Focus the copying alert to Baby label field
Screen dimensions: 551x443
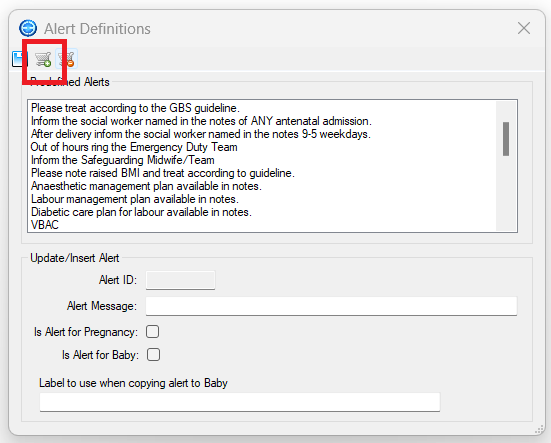point(240,402)
